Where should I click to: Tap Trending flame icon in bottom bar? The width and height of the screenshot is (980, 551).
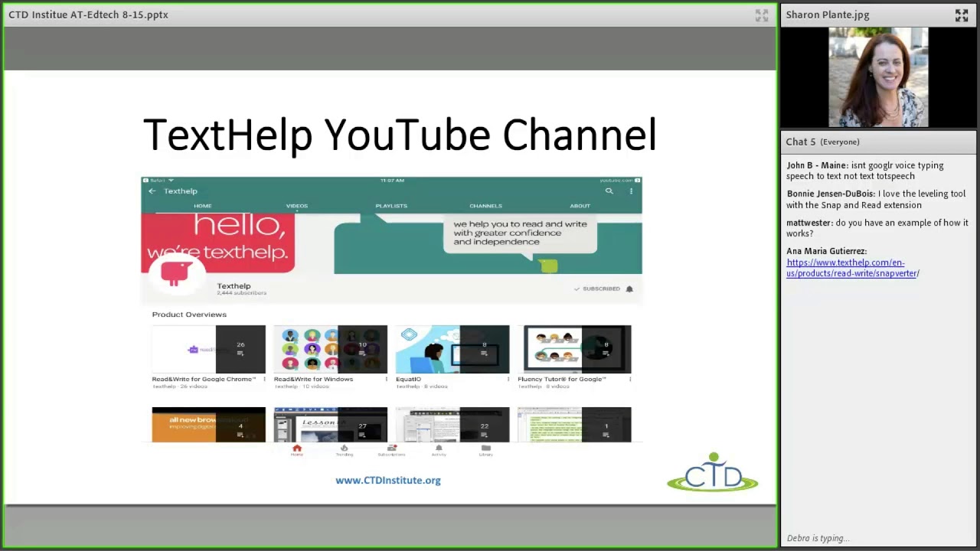345,451
